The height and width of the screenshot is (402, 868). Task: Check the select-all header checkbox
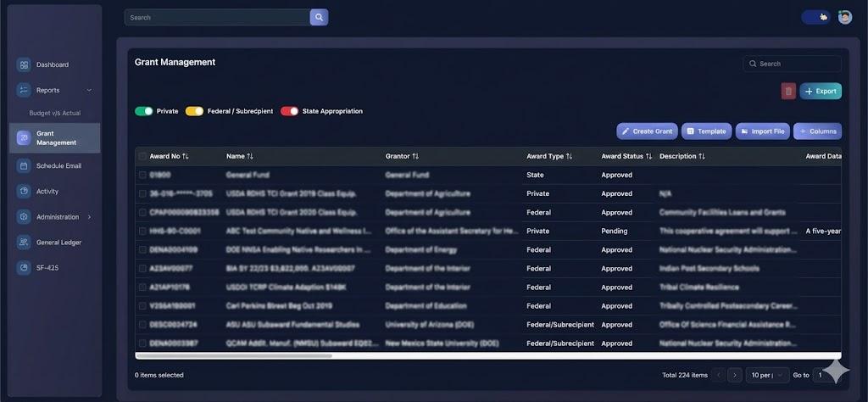click(x=142, y=156)
